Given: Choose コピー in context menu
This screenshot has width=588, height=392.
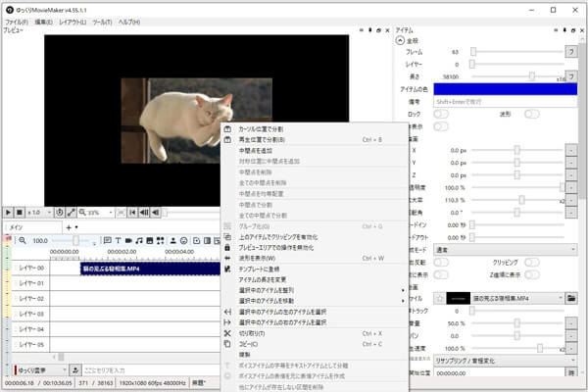Looking at the screenshot, I should click(315, 344).
